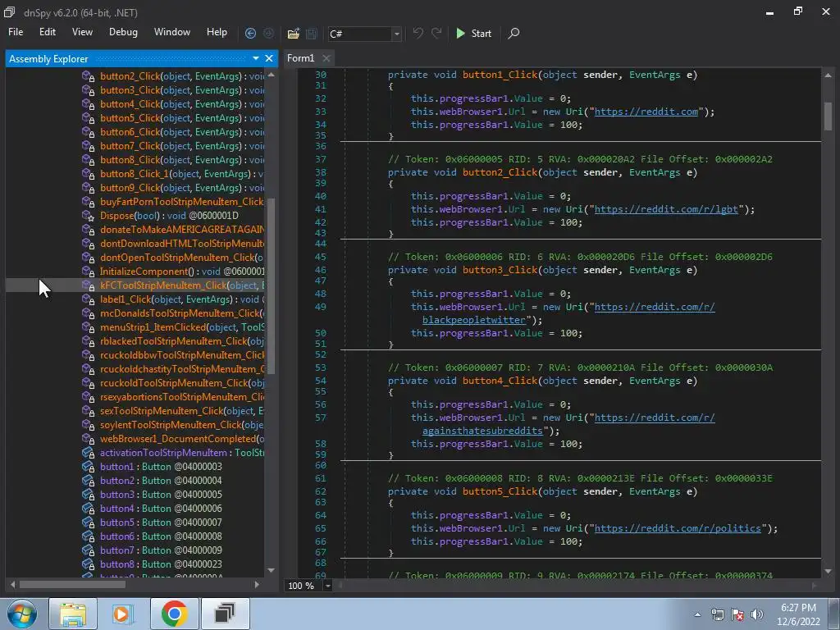Open Media Player from the taskbar
Screen dimensions: 840x630
123,614
